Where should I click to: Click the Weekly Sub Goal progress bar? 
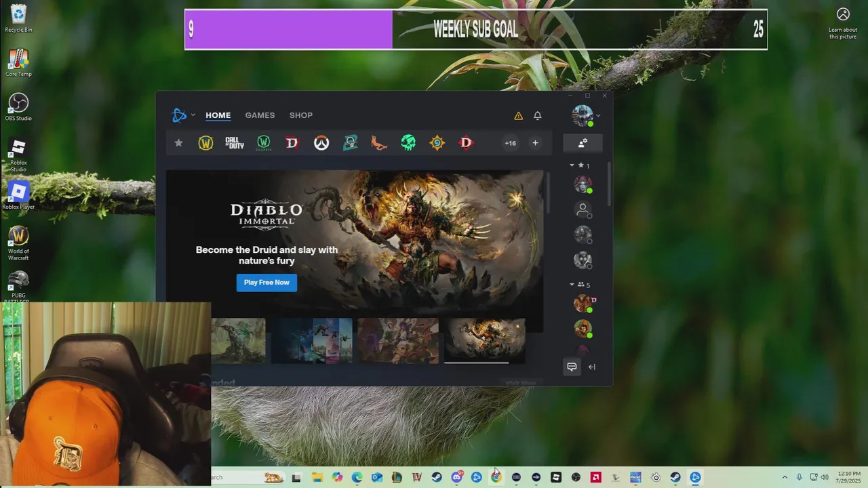click(x=476, y=29)
